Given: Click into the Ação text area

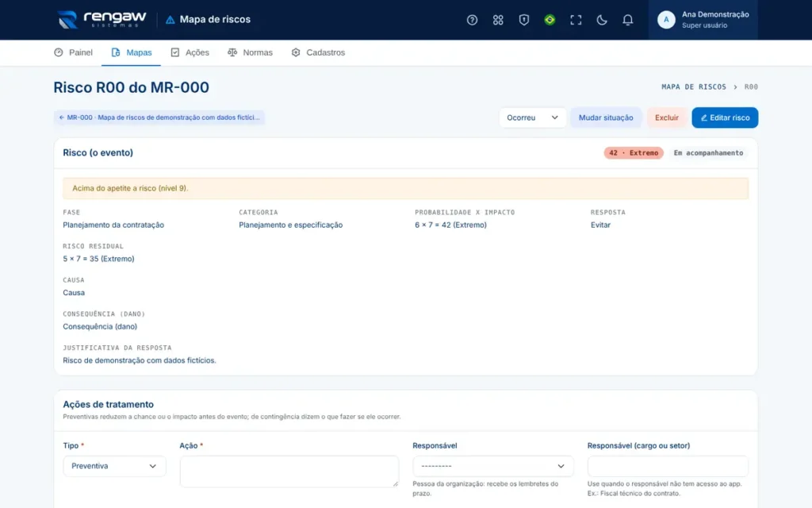Looking at the screenshot, I should click(x=289, y=471).
